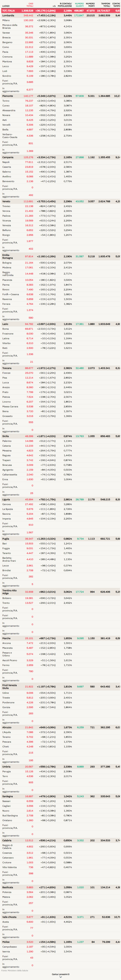The height and width of the screenshot is (980, 121).
Task: Select the Palermo province row
Action: coord(61,441)
